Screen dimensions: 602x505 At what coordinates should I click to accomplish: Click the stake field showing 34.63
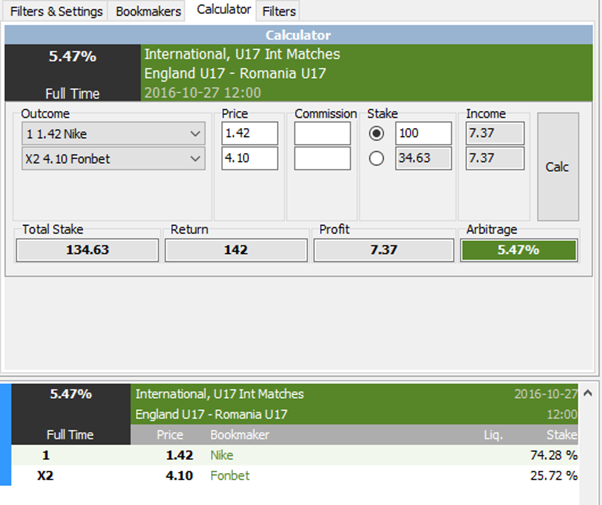click(423, 158)
